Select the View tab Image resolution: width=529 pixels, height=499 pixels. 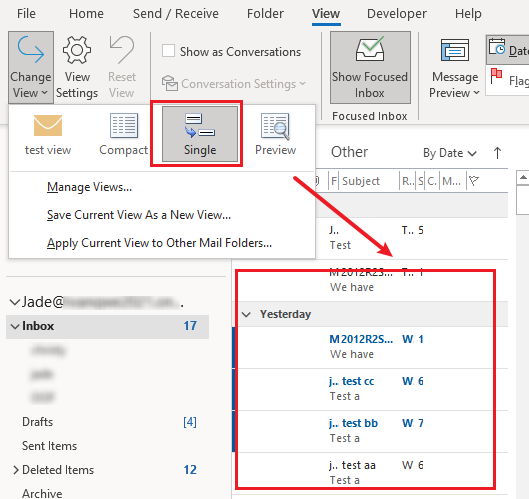click(326, 13)
